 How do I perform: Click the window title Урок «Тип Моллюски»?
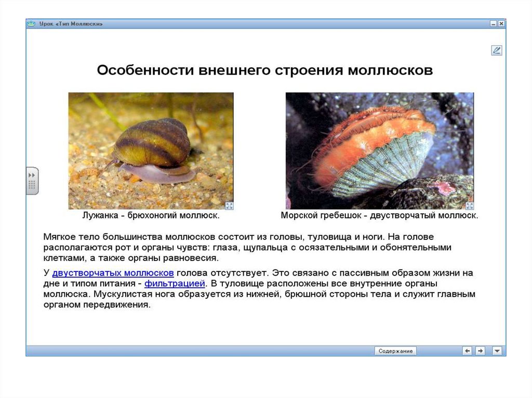[x=71, y=24]
